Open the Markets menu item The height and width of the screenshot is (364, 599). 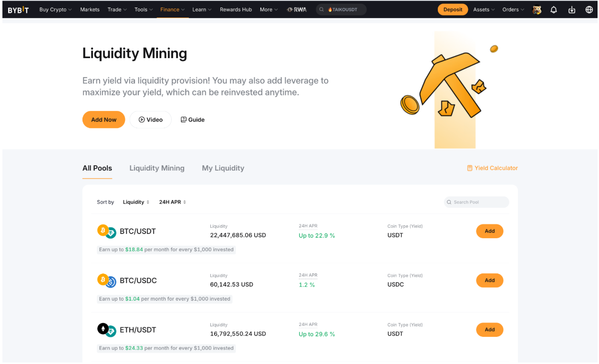pyautogui.click(x=90, y=10)
